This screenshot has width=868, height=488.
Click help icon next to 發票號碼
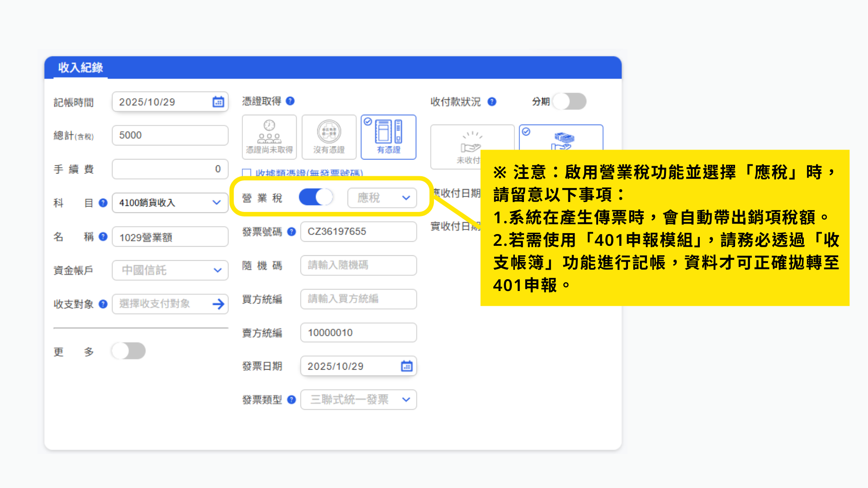(292, 232)
